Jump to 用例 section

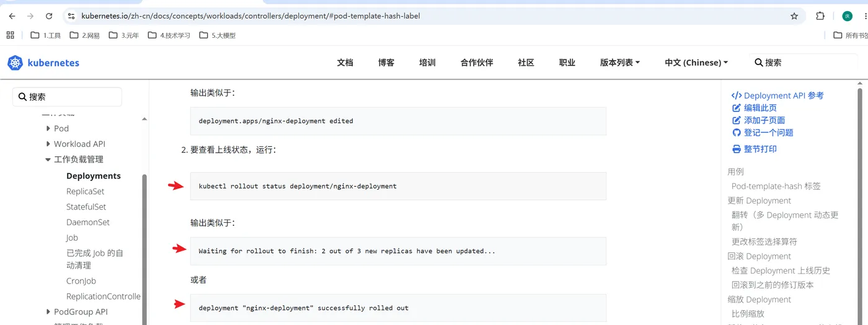[735, 172]
